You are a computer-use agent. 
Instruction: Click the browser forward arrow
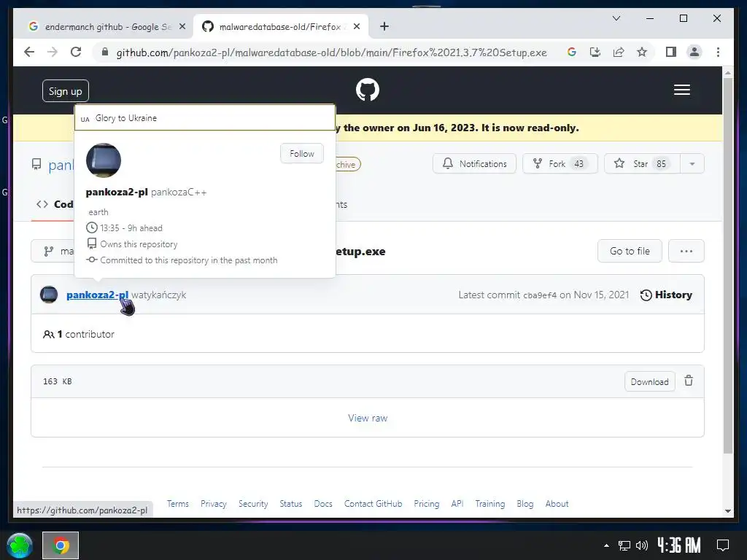53,52
